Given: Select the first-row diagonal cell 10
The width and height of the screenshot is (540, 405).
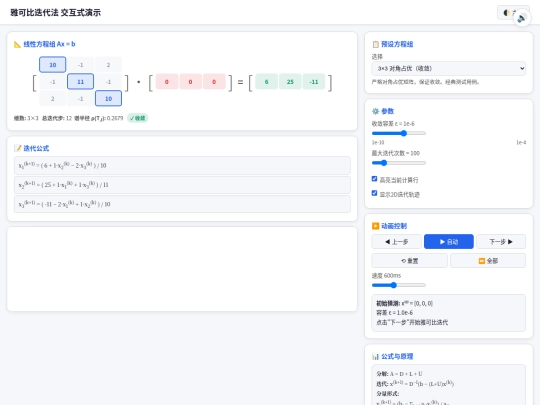Looking at the screenshot, I should (53, 65).
